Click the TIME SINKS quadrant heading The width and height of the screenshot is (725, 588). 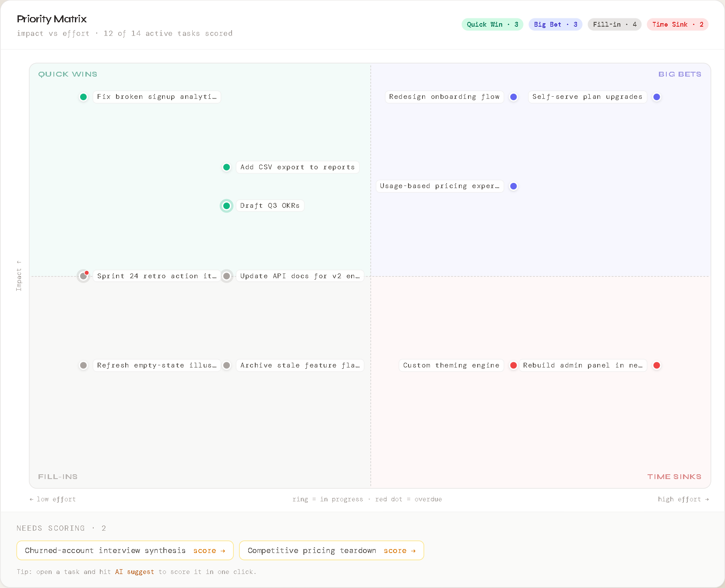(x=674, y=477)
